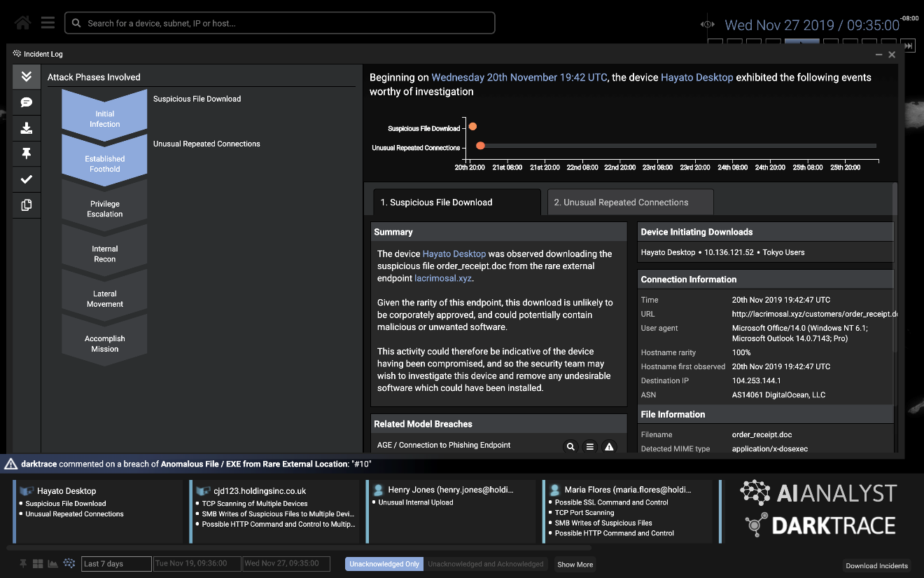Click the download icon in incident sidebar

click(x=27, y=128)
